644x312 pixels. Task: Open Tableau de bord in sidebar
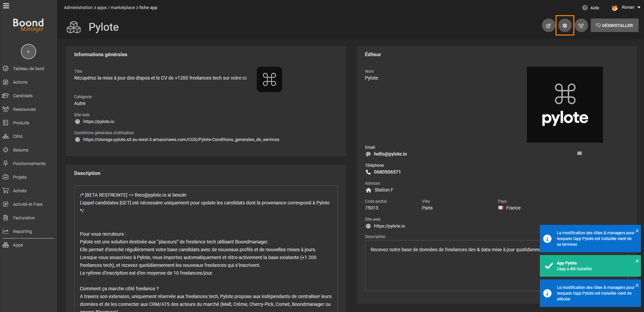pyautogui.click(x=28, y=68)
